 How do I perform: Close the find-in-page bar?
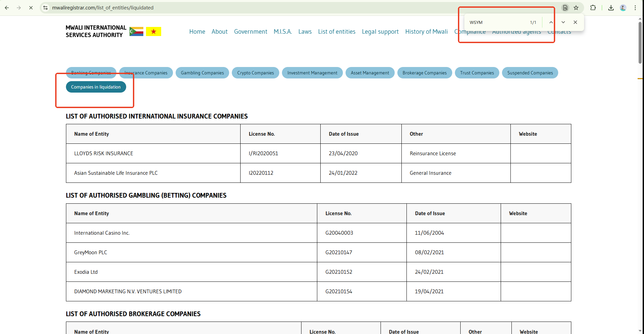pyautogui.click(x=575, y=22)
